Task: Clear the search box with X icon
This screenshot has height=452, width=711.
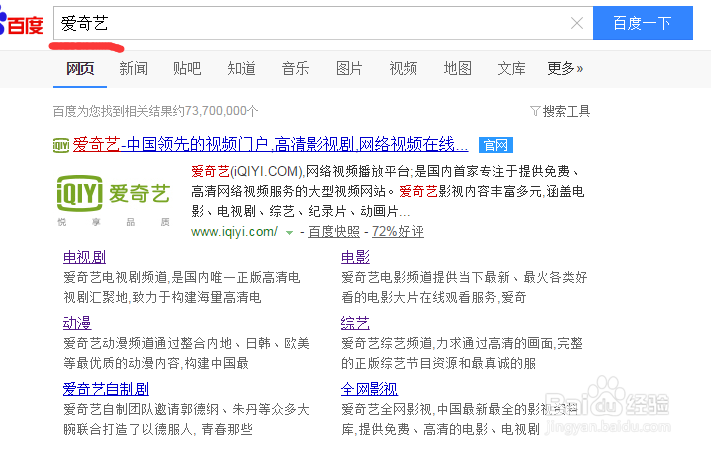Action: coord(576,23)
